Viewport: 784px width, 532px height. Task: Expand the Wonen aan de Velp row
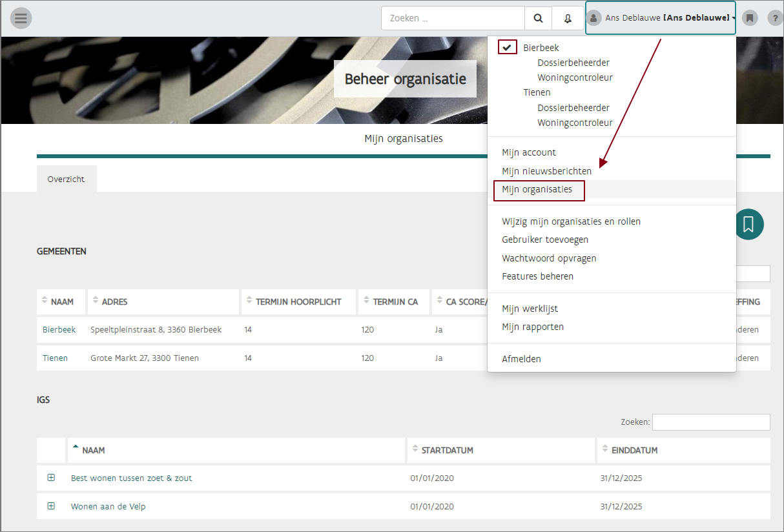coord(51,506)
